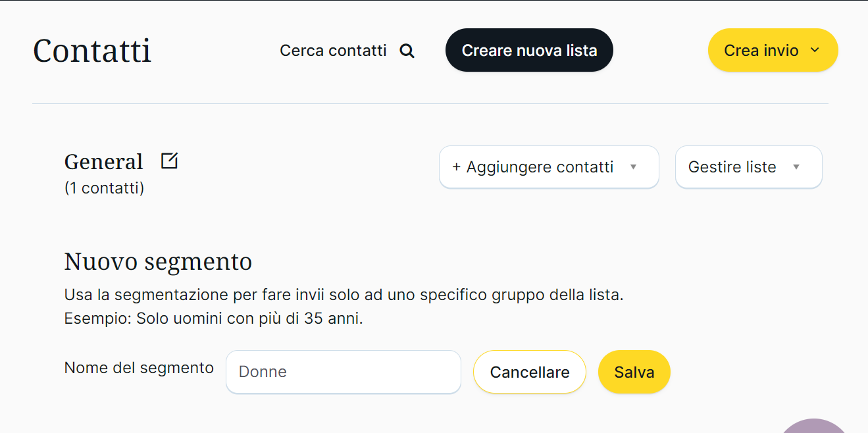
Task: Focus the Nome del segmento input field
Action: tap(343, 372)
